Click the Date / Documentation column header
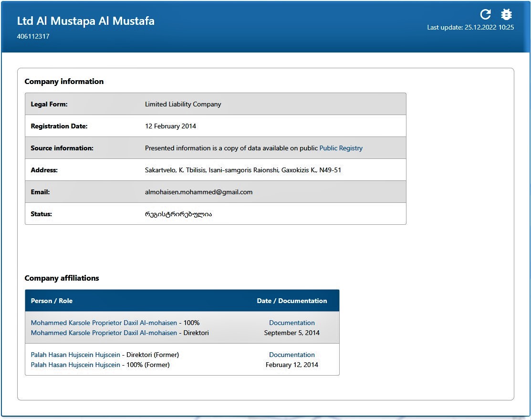 point(292,301)
